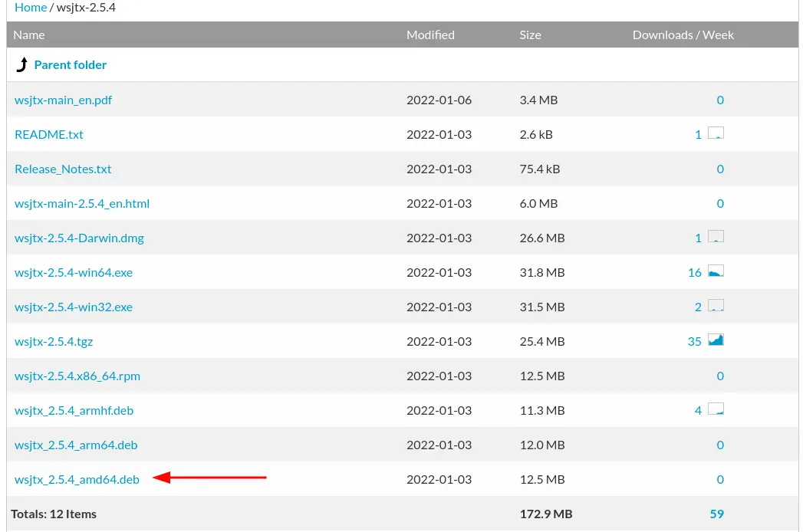View download stats chart for README.txt
This screenshot has width=803, height=532.
coord(716,133)
